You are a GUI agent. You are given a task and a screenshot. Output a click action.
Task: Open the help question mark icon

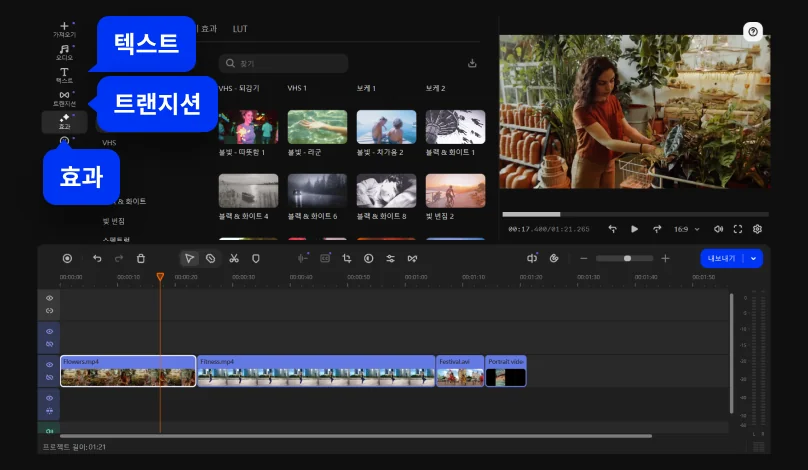753,32
